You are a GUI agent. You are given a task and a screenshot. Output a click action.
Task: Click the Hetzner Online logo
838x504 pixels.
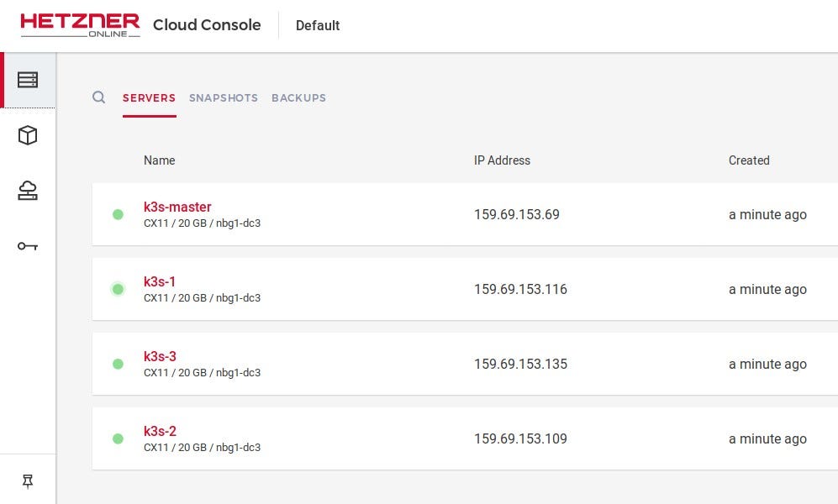(x=80, y=25)
